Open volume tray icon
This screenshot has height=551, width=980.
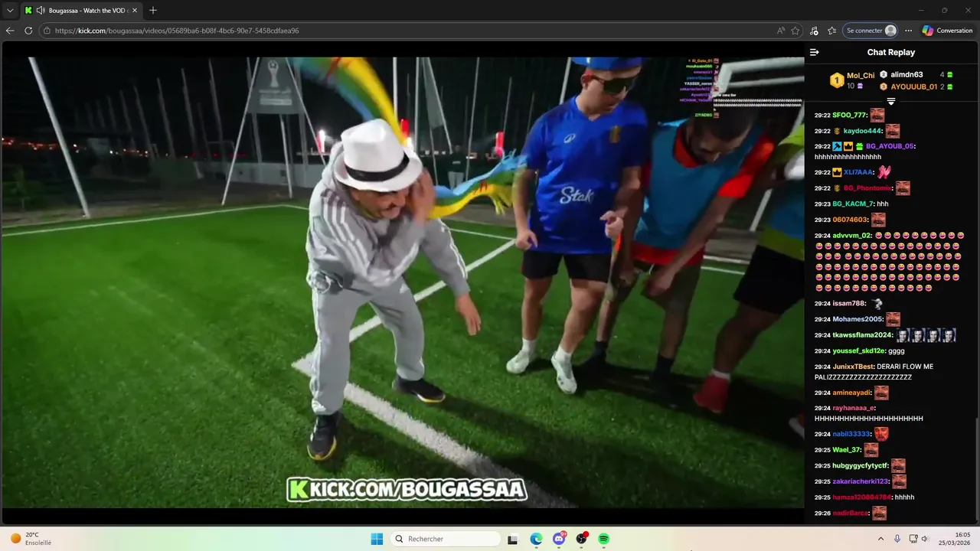pyautogui.click(x=925, y=539)
